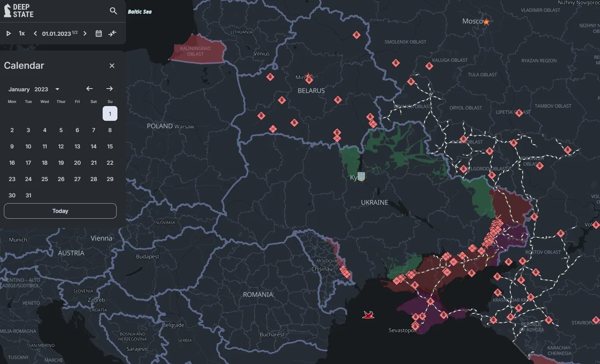Go to the previous date with left chevron

coord(35,33)
